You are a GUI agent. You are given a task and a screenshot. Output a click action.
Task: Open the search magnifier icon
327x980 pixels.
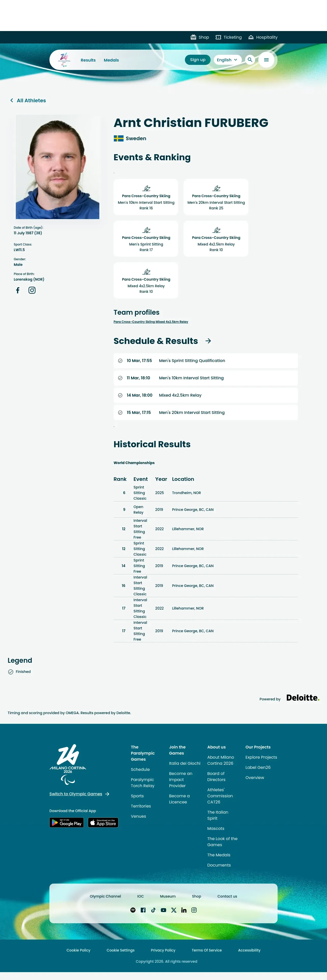[250, 60]
